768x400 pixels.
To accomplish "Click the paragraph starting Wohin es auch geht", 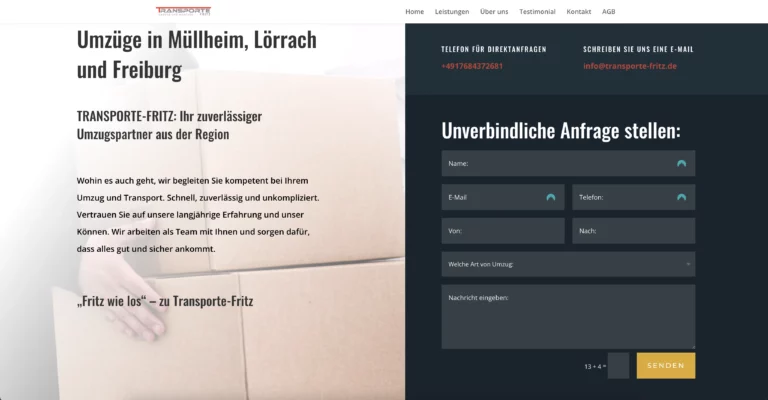I will (198, 214).
